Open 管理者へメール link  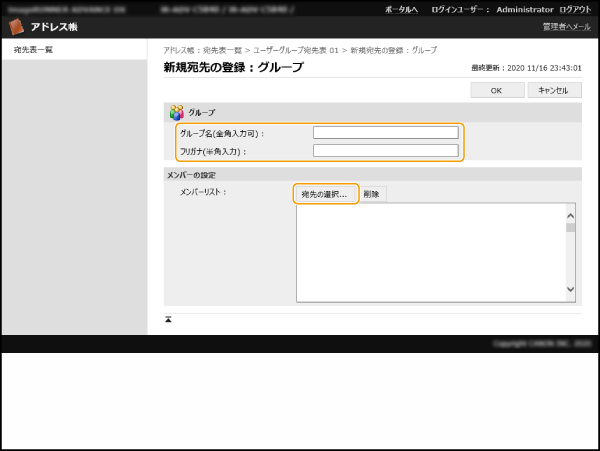point(566,27)
